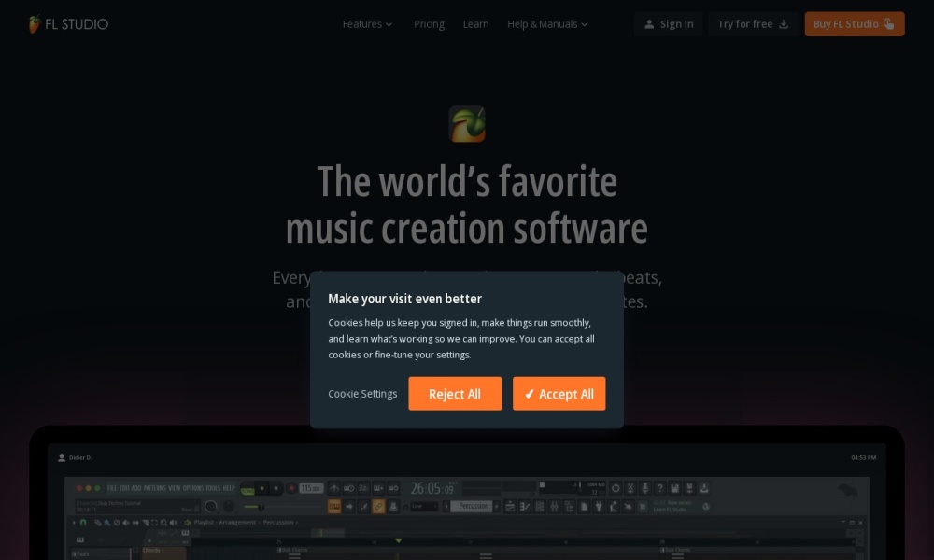Click the 04:53 PM clock in screenshot
The height and width of the screenshot is (560, 934).
[x=863, y=457]
